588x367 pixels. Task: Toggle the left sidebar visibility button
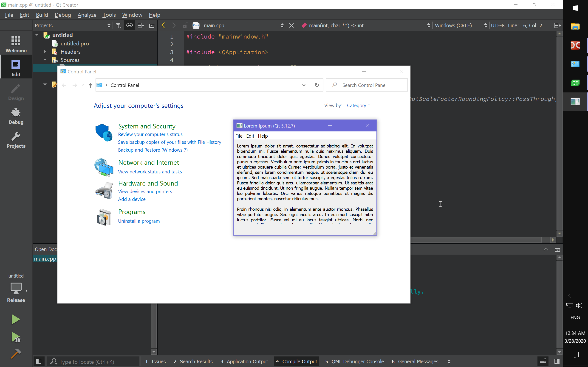point(39,361)
